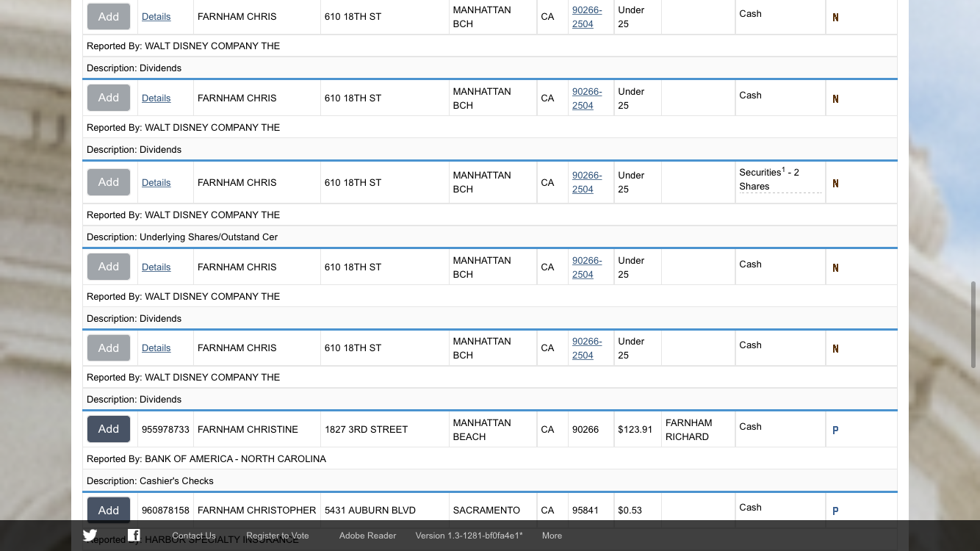980x551 pixels.
Task: Select the $0.53 amount
Action: [630, 510]
